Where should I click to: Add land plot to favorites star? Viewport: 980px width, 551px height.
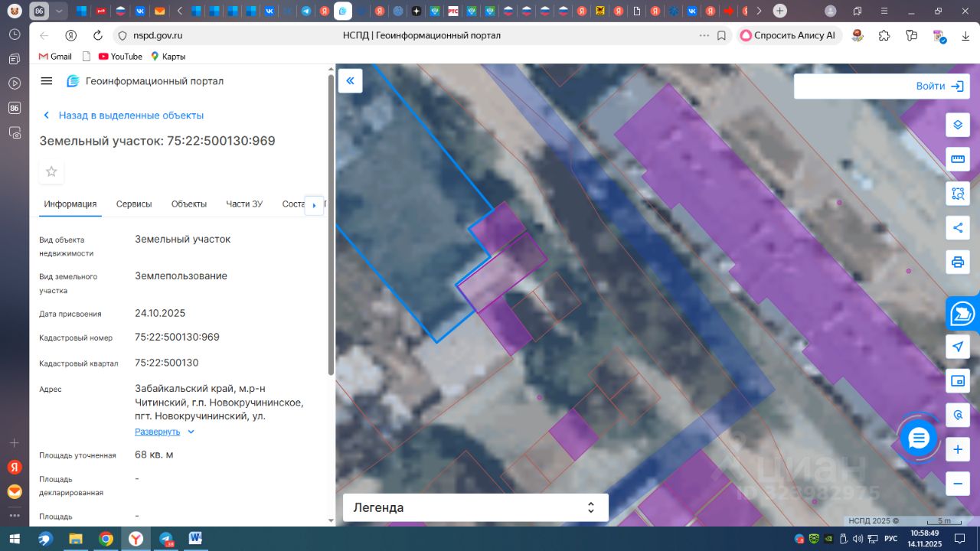(x=51, y=171)
